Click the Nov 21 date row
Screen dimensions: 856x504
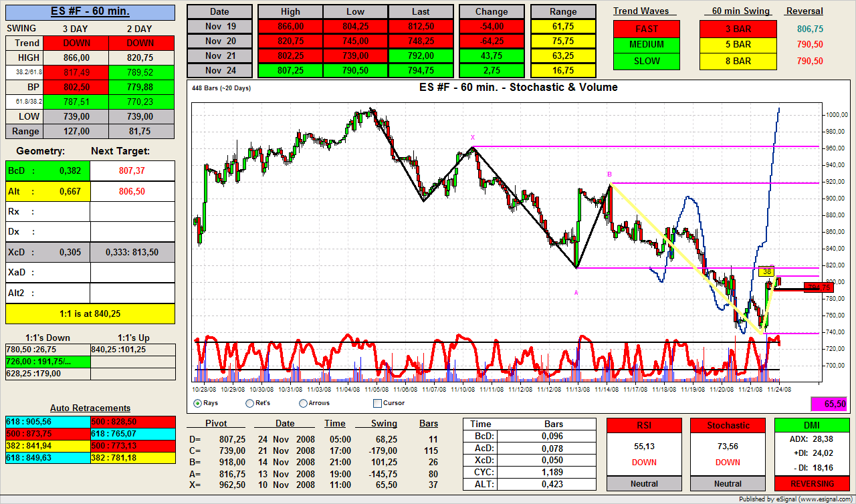(x=219, y=56)
